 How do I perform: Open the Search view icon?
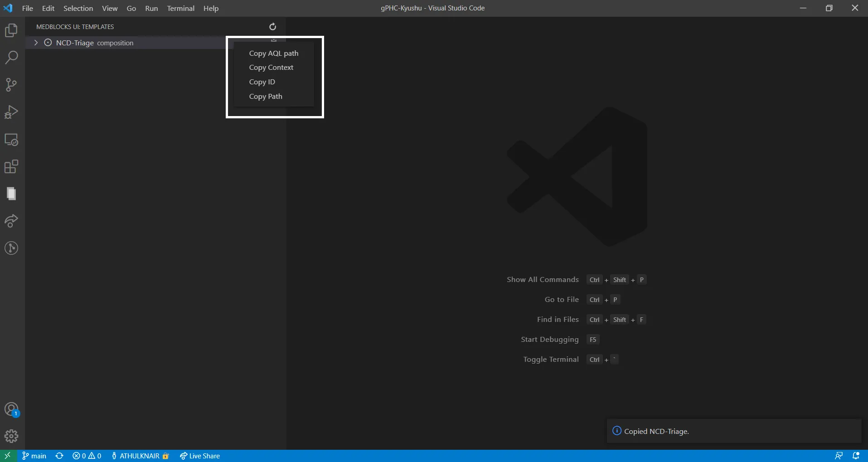[x=11, y=58]
